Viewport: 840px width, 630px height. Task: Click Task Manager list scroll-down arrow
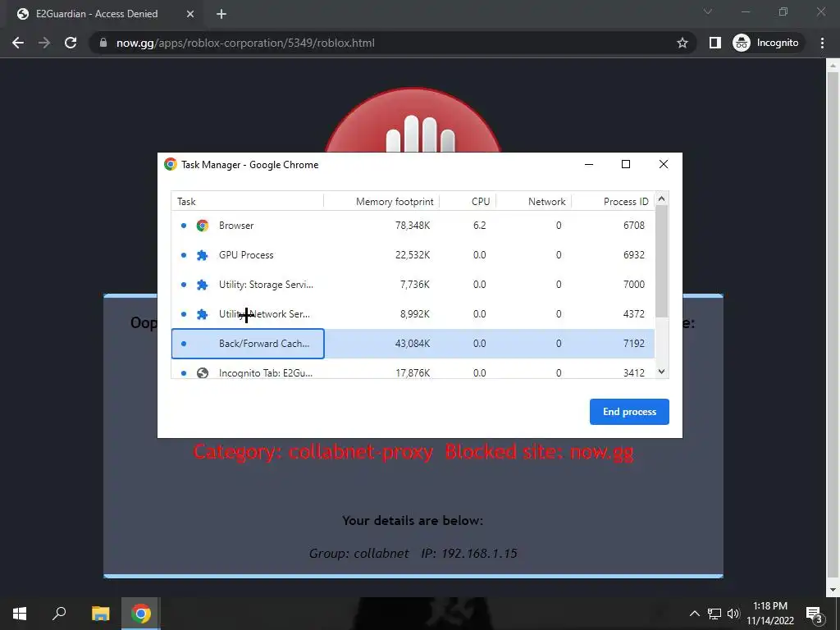click(x=662, y=372)
